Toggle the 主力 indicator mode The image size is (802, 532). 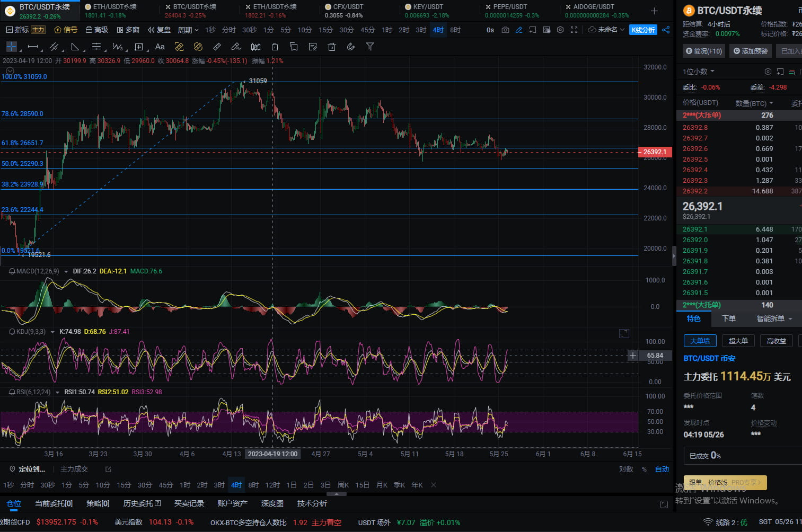pyautogui.click(x=38, y=30)
